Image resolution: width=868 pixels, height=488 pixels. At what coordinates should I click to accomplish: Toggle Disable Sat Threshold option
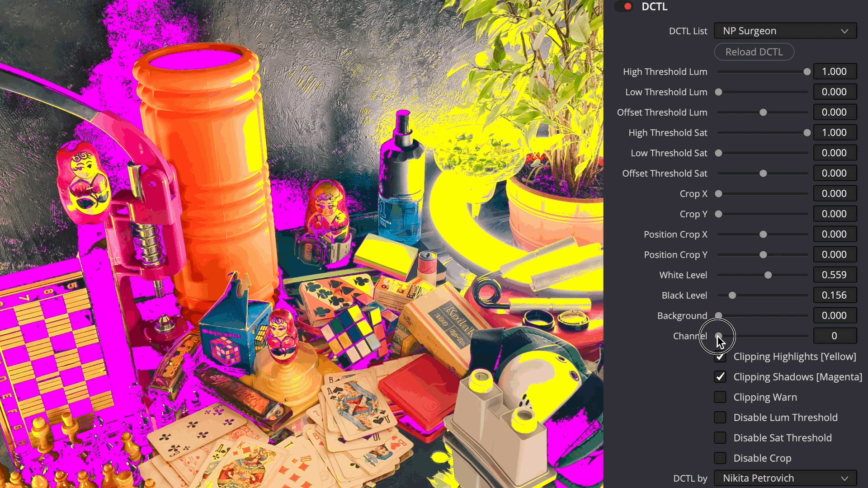click(x=720, y=437)
